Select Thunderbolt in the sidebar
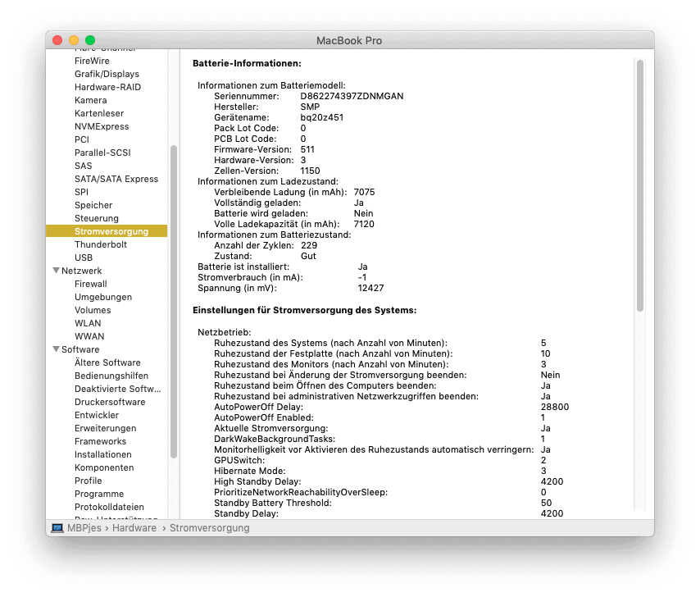 click(x=100, y=244)
